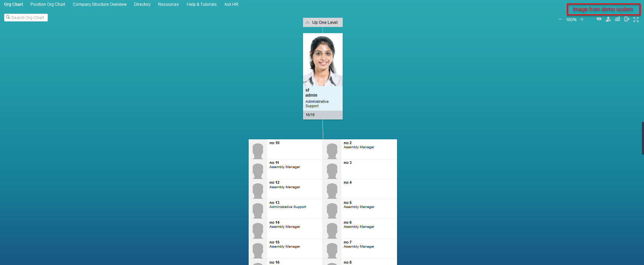The width and height of the screenshot is (644, 265).
Task: Click the 16/16 direct reports count
Action: 310,115
